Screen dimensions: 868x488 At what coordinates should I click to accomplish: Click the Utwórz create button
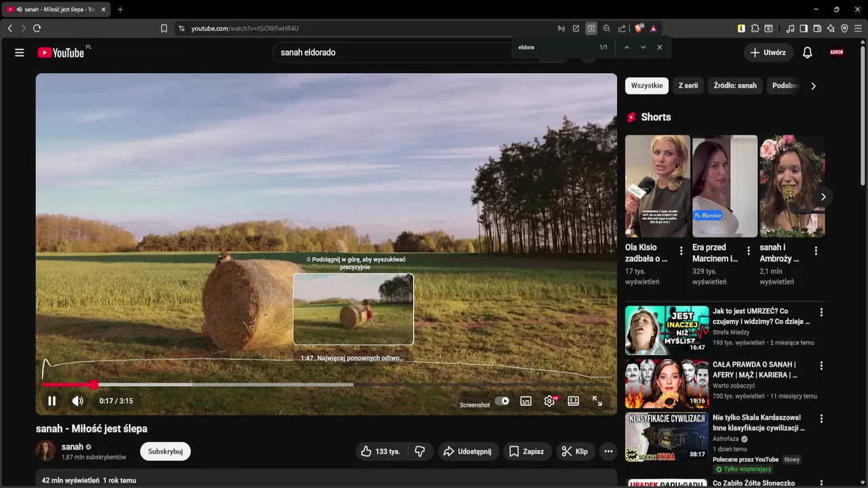pos(769,52)
